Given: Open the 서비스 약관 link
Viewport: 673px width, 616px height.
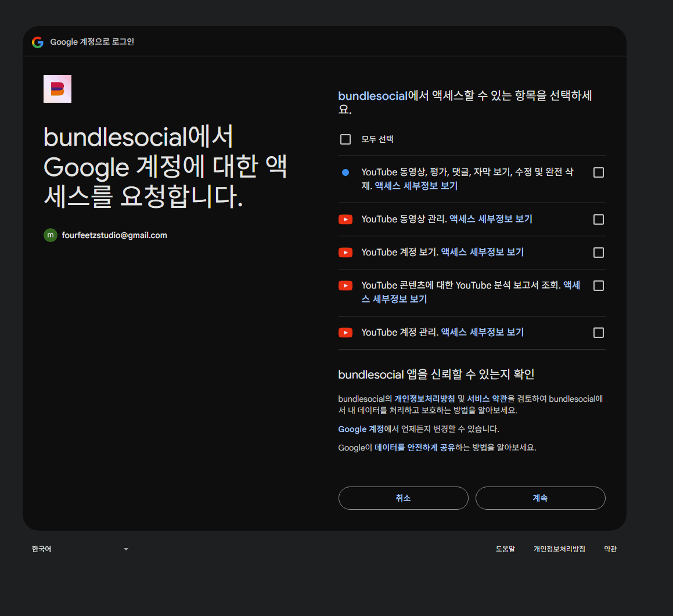Looking at the screenshot, I should click(x=487, y=399).
